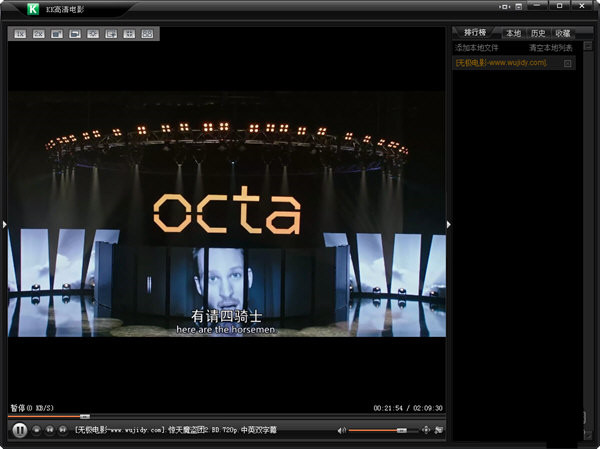Viewport: 600px width, 449px height.
Task: Click the stop button beside pause
Action: pyautogui.click(x=37, y=429)
